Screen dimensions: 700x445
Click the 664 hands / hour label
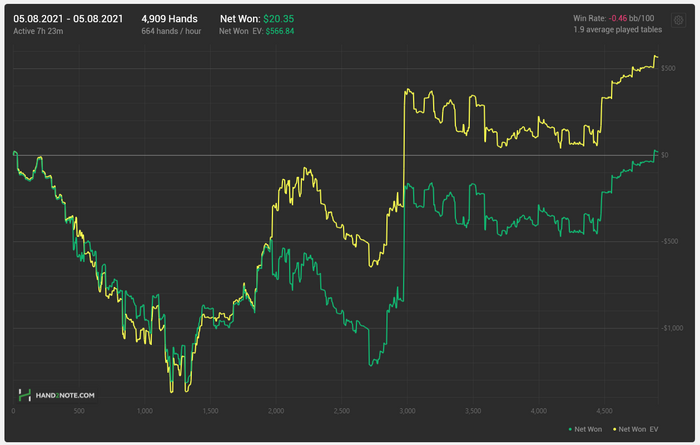(x=171, y=31)
